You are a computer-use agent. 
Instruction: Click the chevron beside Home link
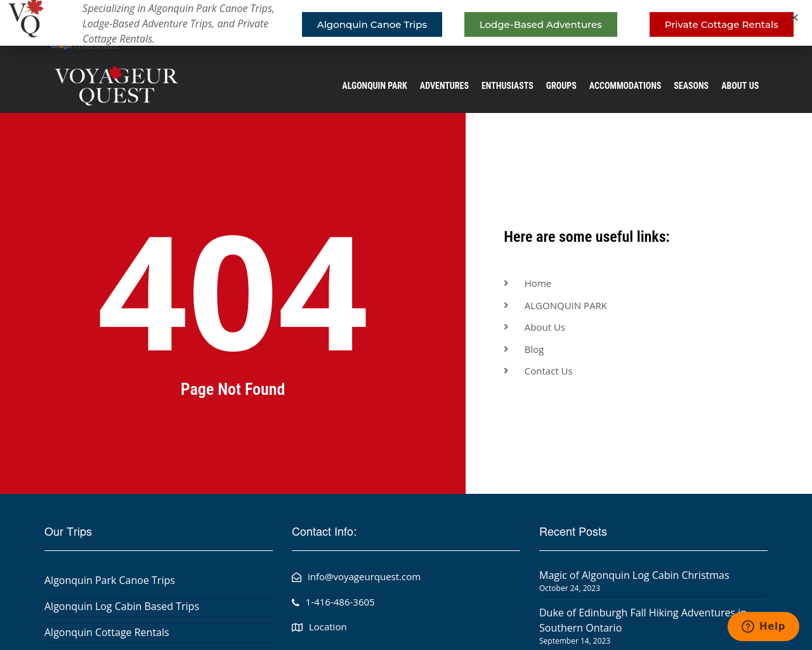pyautogui.click(x=506, y=283)
